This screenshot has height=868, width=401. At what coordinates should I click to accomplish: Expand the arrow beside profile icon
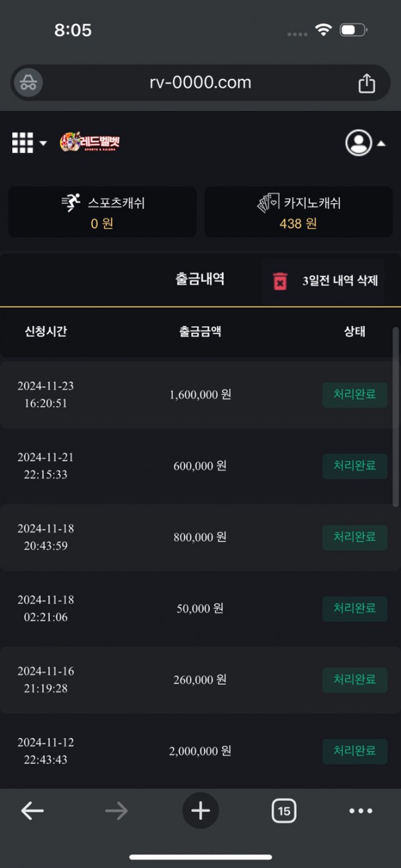click(x=381, y=143)
